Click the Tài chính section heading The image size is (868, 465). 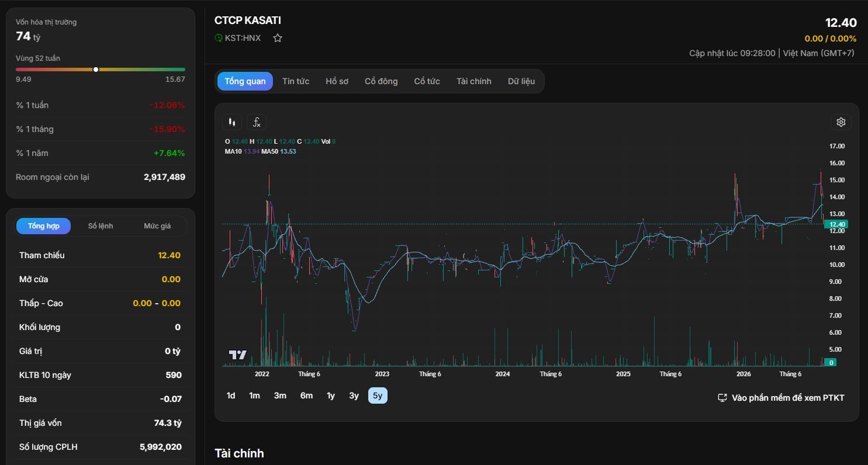(239, 453)
